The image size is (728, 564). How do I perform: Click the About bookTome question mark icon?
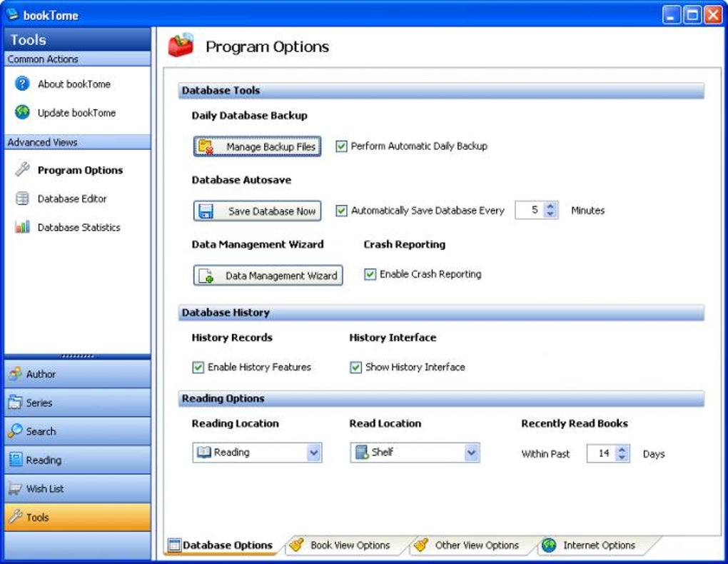(x=22, y=84)
